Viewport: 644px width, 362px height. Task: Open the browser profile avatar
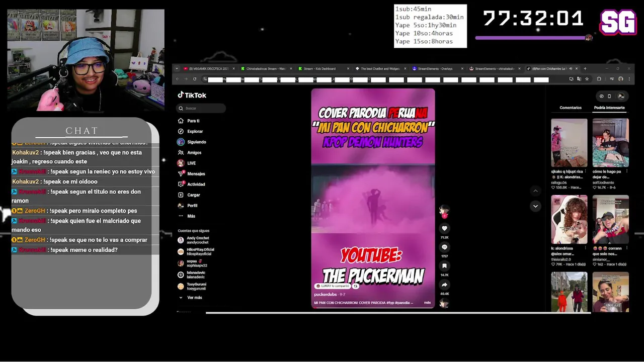pos(621,79)
